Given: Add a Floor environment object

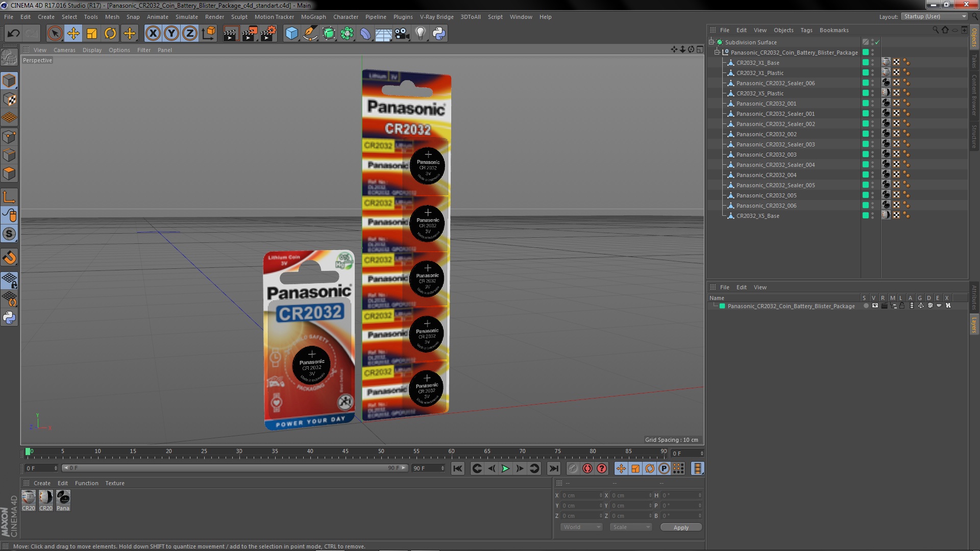Looking at the screenshot, I should [x=384, y=34].
